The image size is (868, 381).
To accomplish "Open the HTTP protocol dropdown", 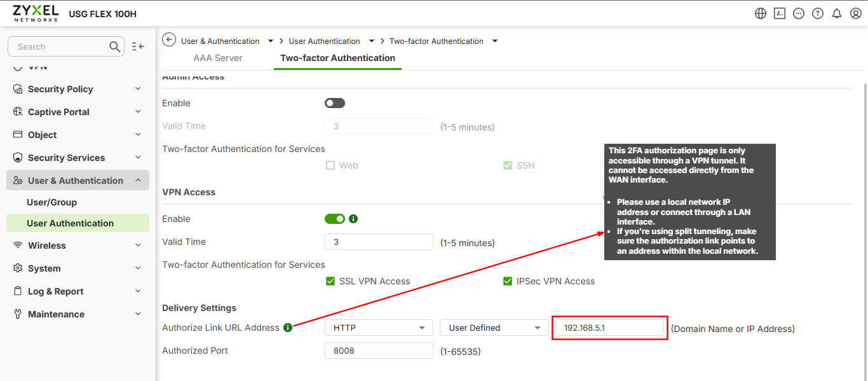I will tap(379, 328).
